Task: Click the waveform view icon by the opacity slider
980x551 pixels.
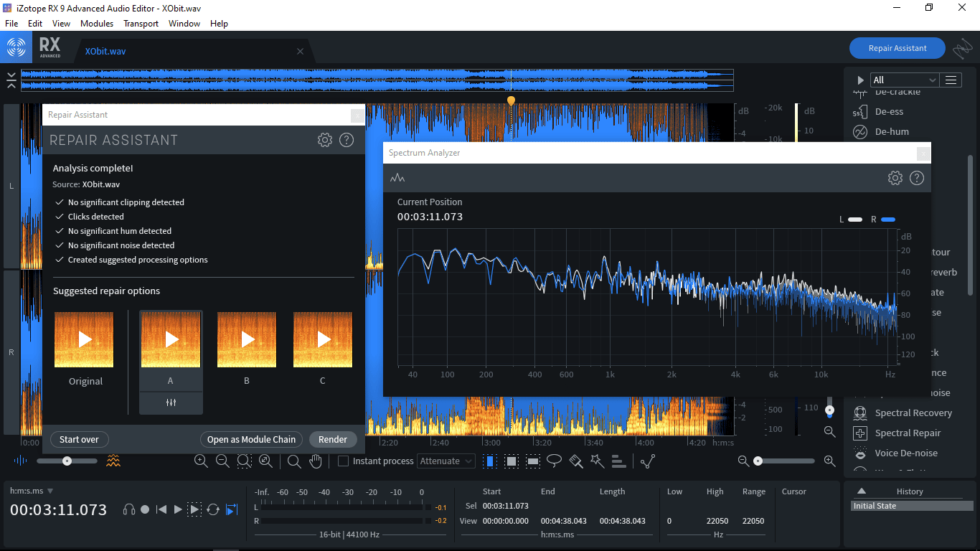Action: pos(20,461)
